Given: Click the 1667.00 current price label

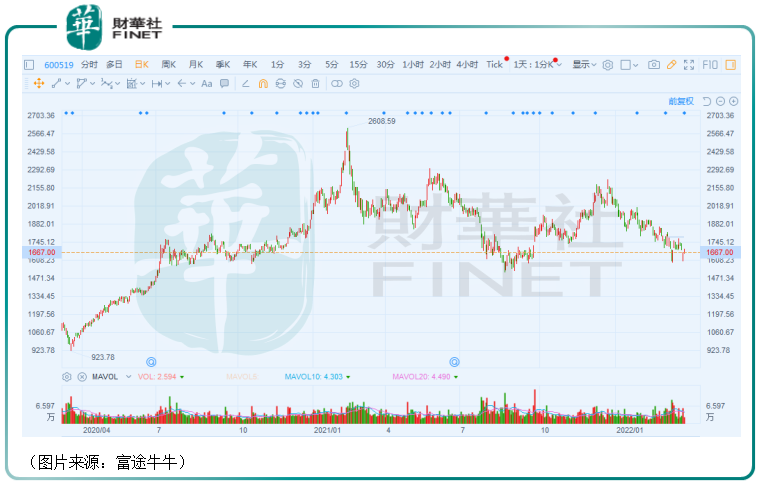Looking at the screenshot, I should tap(42, 253).
